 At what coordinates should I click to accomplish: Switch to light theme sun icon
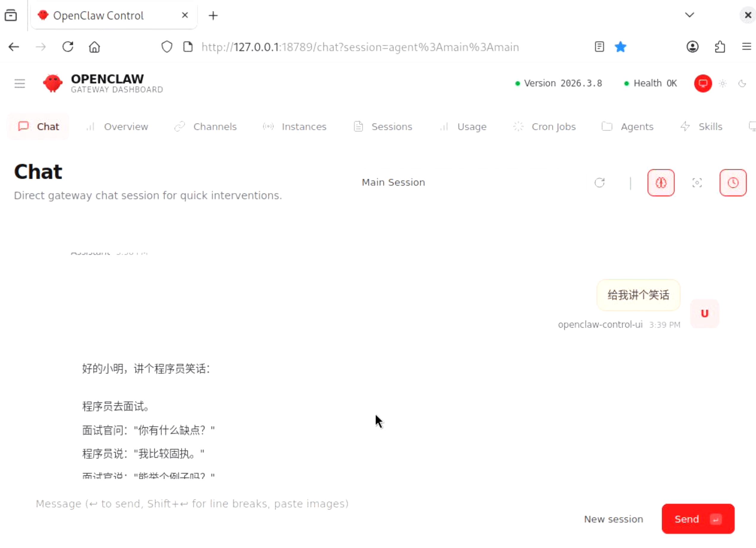click(x=722, y=83)
